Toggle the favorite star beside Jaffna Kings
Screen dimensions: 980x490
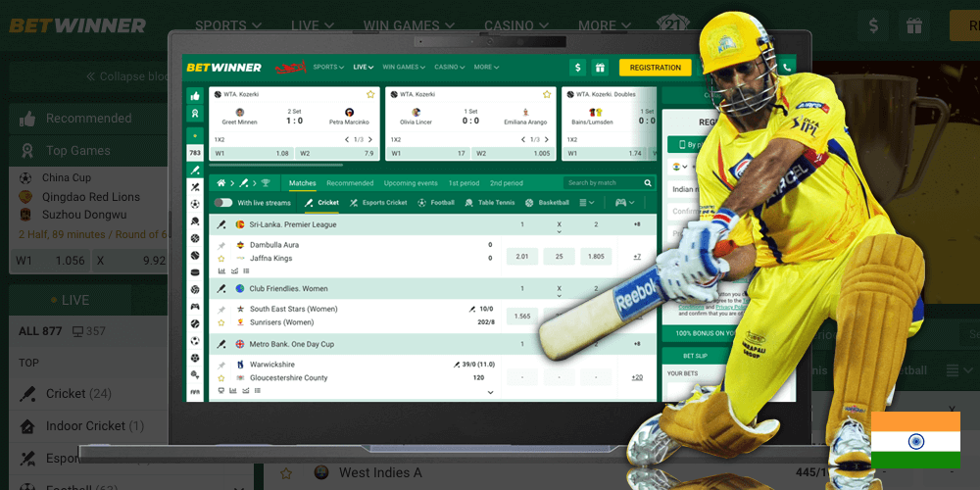pyautogui.click(x=221, y=258)
